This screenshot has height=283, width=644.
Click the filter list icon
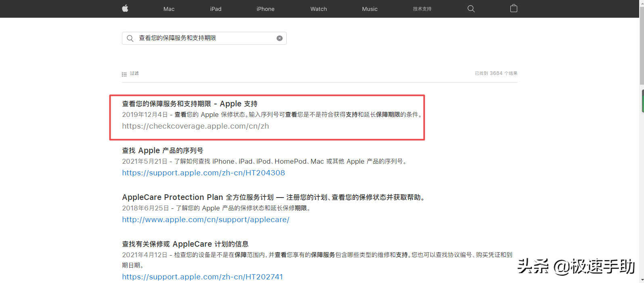coord(124,74)
